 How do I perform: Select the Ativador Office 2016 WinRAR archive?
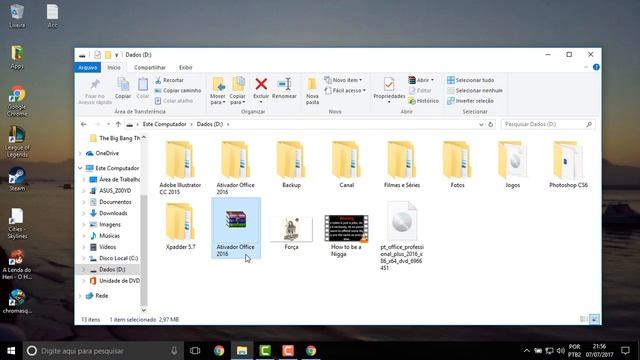pyautogui.click(x=236, y=228)
